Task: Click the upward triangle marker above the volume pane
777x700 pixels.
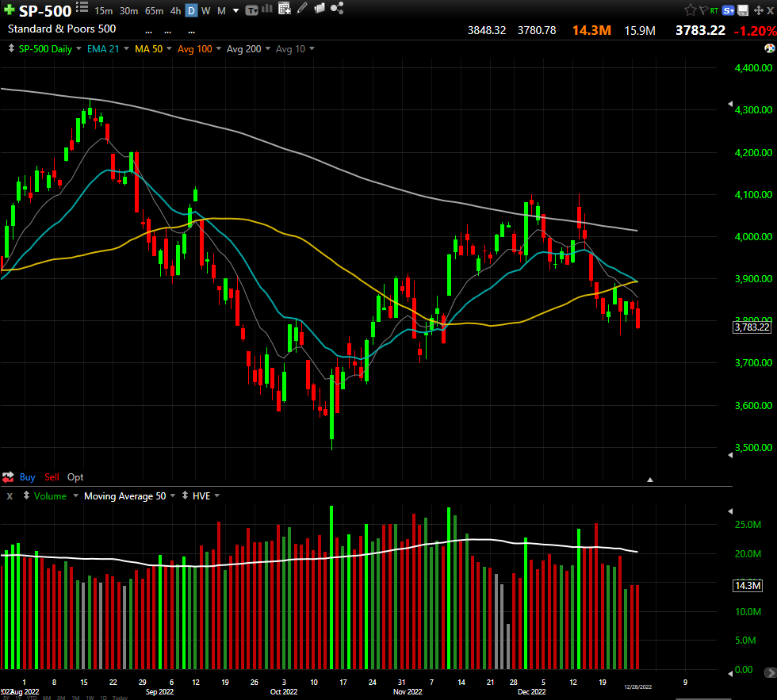Action: click(649, 480)
